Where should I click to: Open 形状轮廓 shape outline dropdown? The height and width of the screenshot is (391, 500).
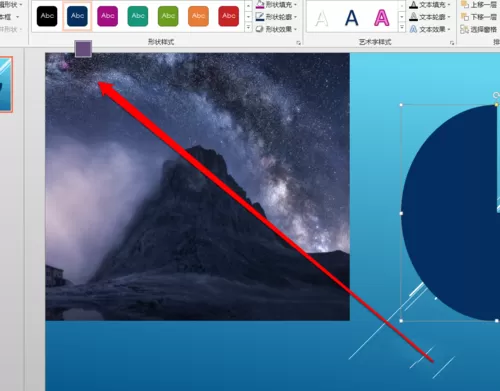tap(281, 17)
